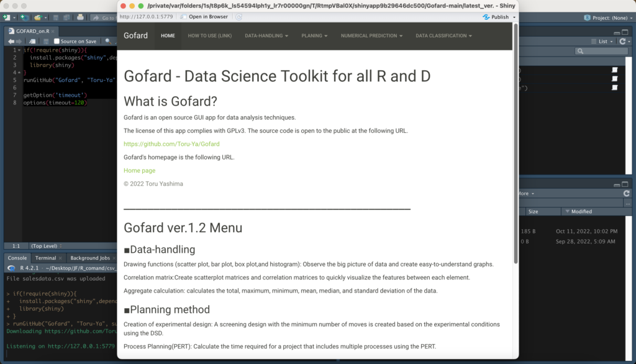Screen dimensions: 636x364
Task: Open the Numerical Prediction dropdown menu
Action: click(x=371, y=36)
